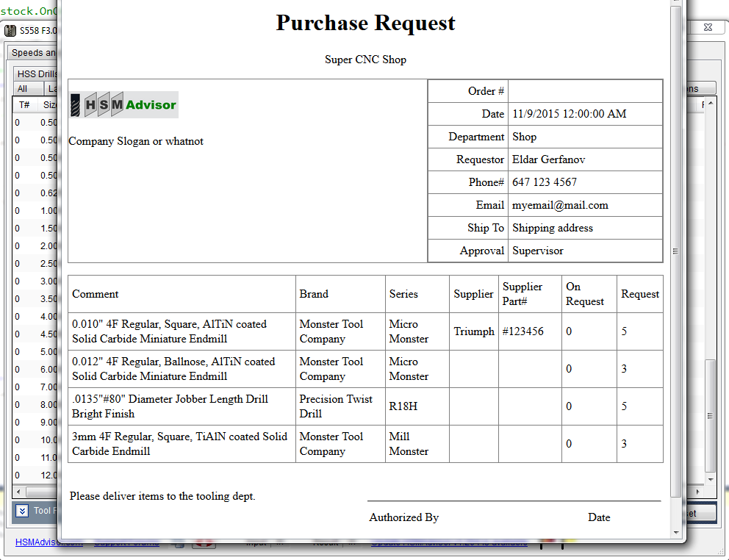Expand the Tool panel double-chevron icon
This screenshot has height=560, width=729.
coord(22,511)
